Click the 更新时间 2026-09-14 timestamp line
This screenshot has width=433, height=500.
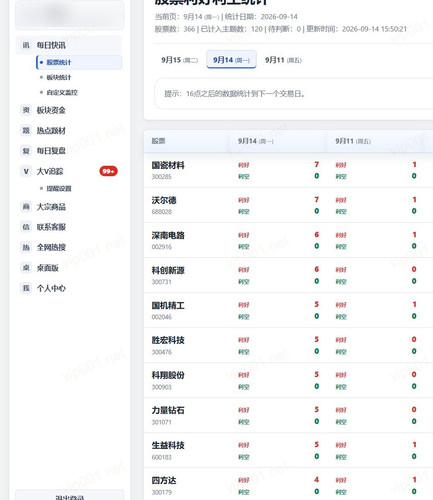click(356, 29)
